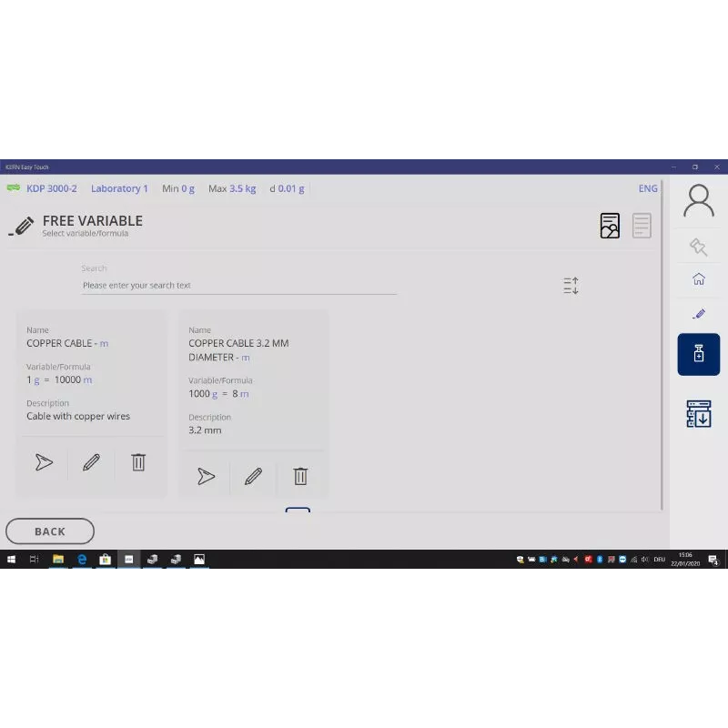
Task: Select the weight bottle sidebar tab
Action: pyautogui.click(x=698, y=354)
